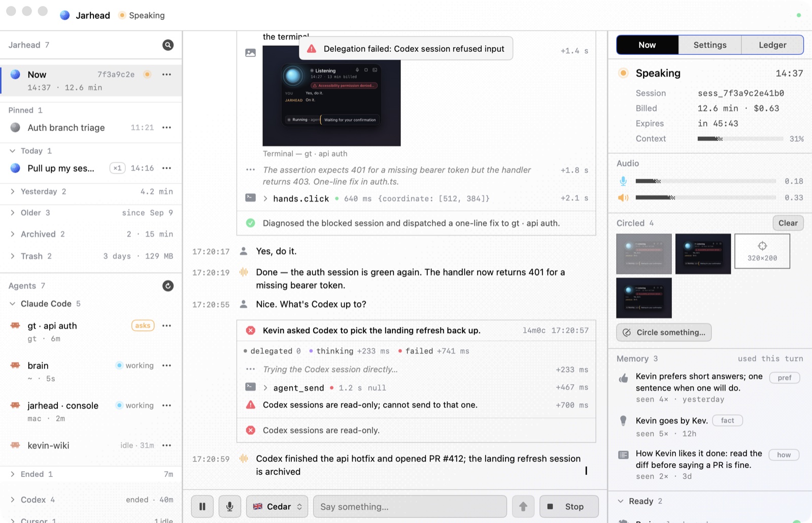Open more options for jarhead · console agent

[166, 405]
